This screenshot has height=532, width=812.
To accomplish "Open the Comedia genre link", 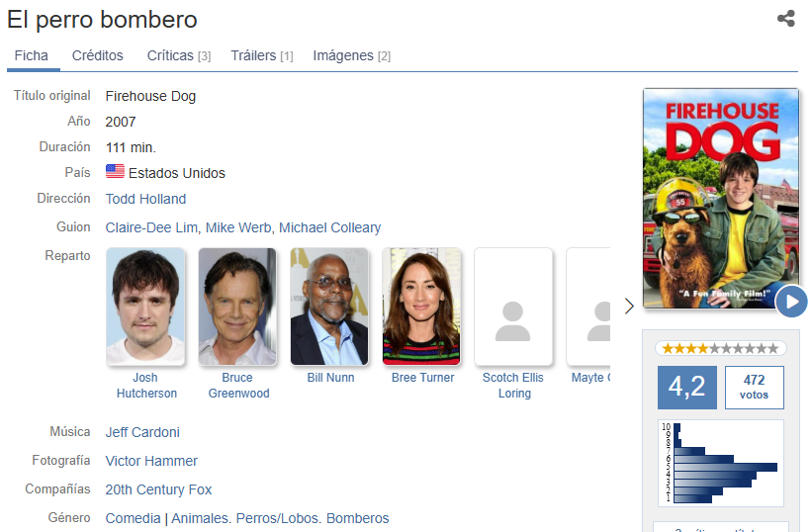I will point(134,518).
